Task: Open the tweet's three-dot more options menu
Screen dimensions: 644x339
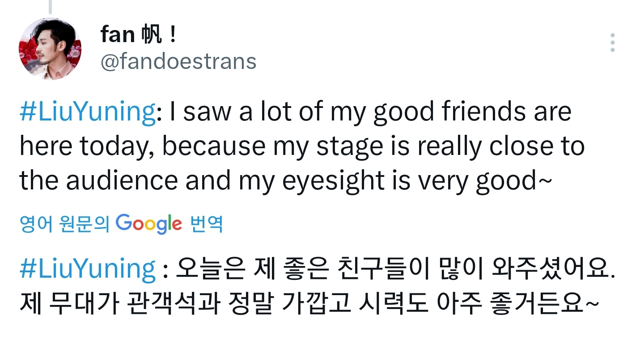Action: click(x=613, y=43)
